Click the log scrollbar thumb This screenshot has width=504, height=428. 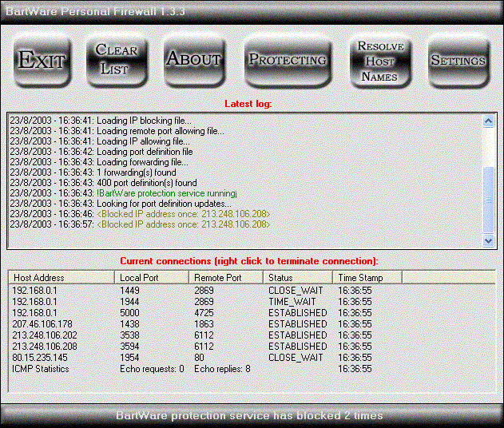point(488,200)
